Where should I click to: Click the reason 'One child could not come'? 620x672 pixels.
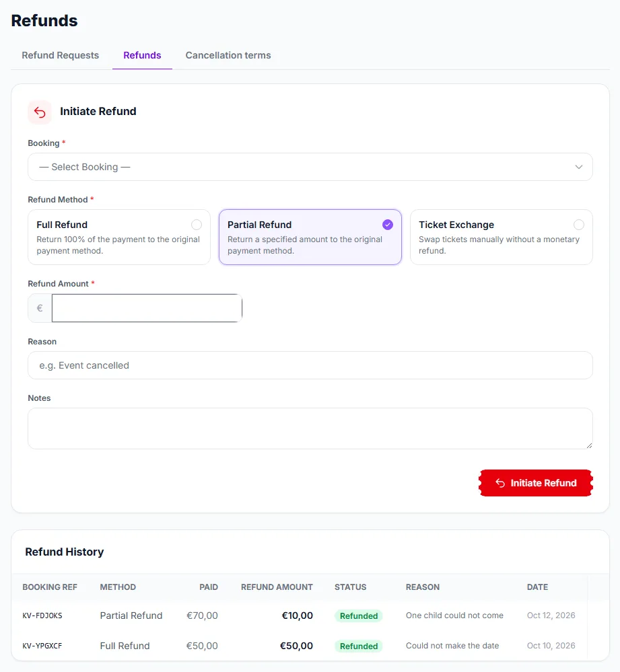[454, 615]
